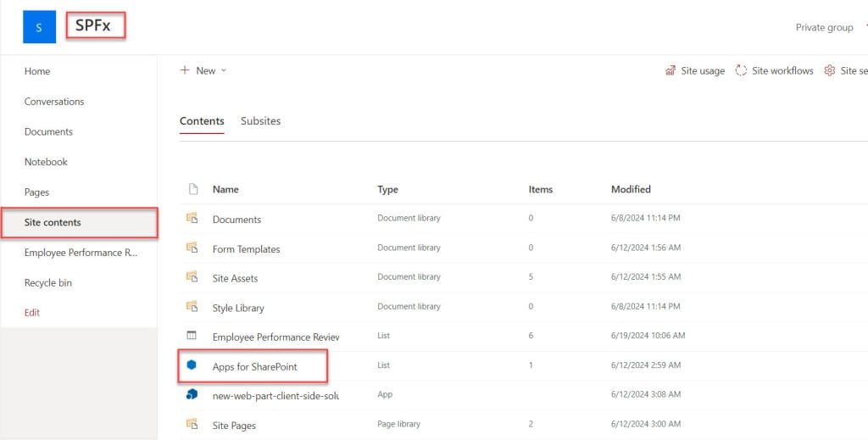The height and width of the screenshot is (440, 868).
Task: Open the Site Assets library link
Action: pyautogui.click(x=236, y=278)
